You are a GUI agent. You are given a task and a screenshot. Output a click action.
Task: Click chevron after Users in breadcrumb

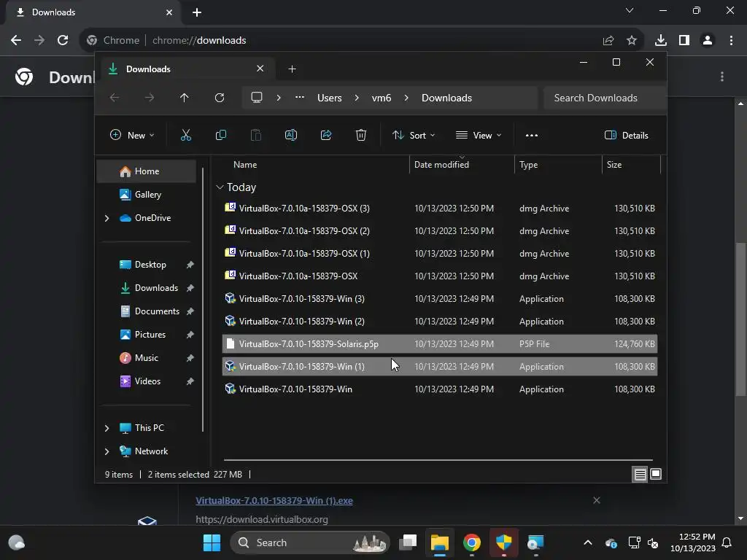tap(356, 98)
